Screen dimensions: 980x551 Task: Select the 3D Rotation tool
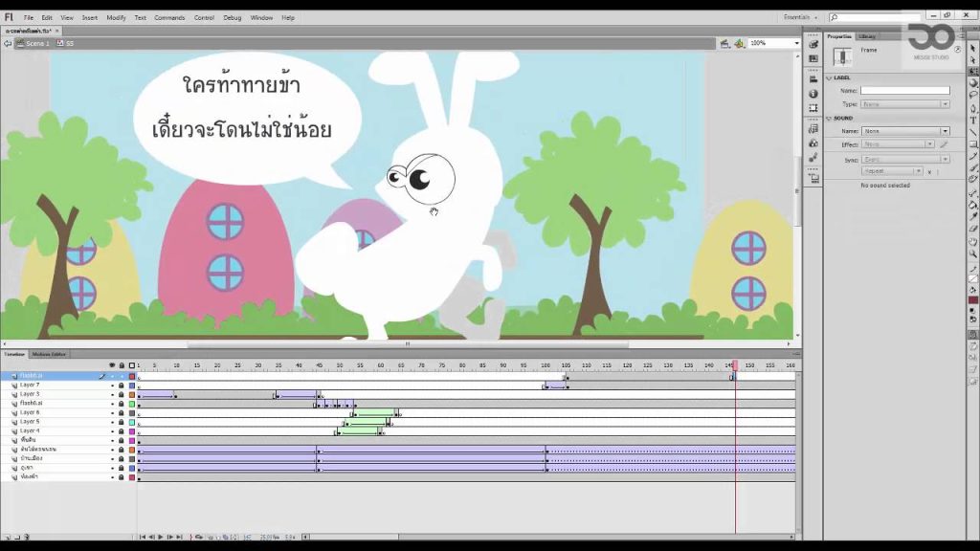973,83
